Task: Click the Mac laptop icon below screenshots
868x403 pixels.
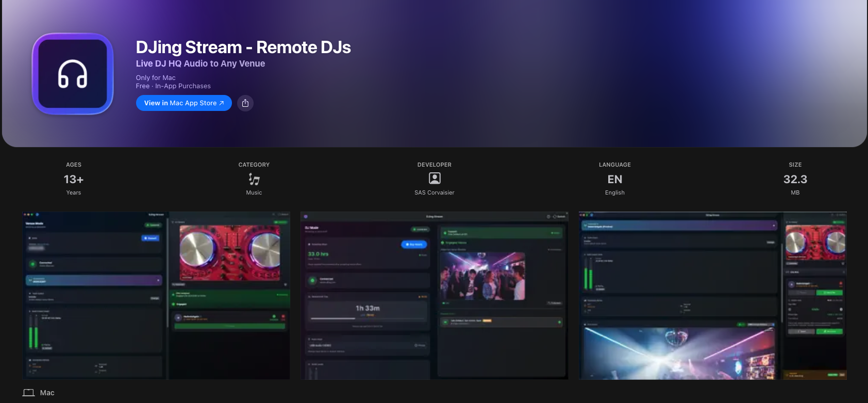Action: (28, 393)
